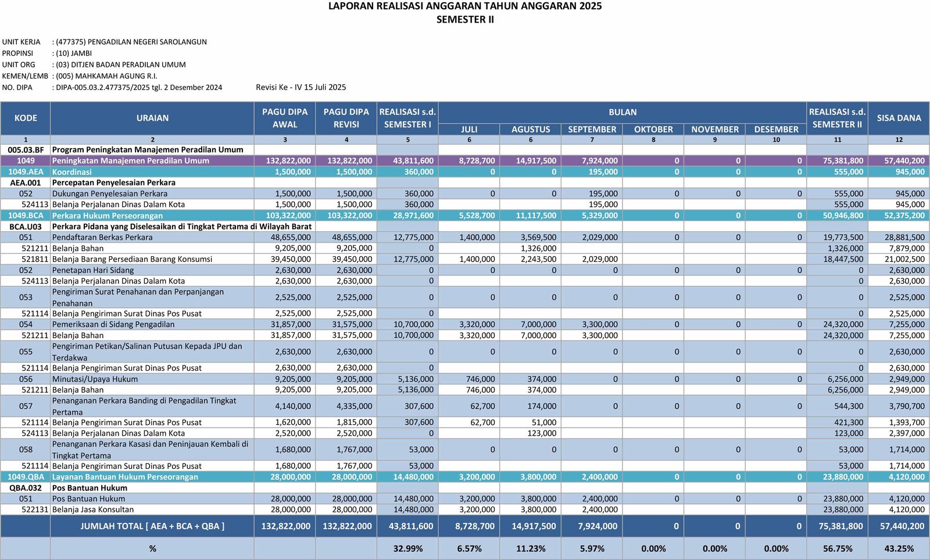Select the KODE column header

(26, 118)
